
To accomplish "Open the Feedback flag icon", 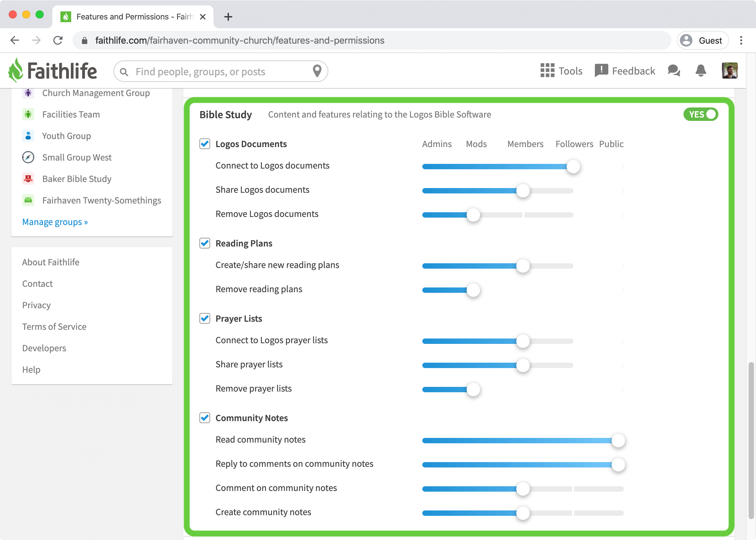I will [601, 71].
